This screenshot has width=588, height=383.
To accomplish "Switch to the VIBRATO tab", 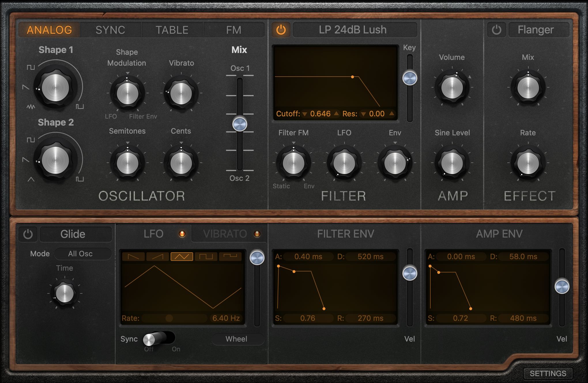I will click(x=225, y=234).
